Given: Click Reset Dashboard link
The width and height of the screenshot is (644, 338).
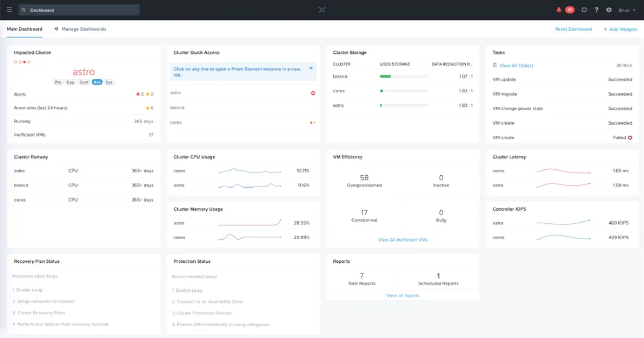Looking at the screenshot, I should pos(573,29).
